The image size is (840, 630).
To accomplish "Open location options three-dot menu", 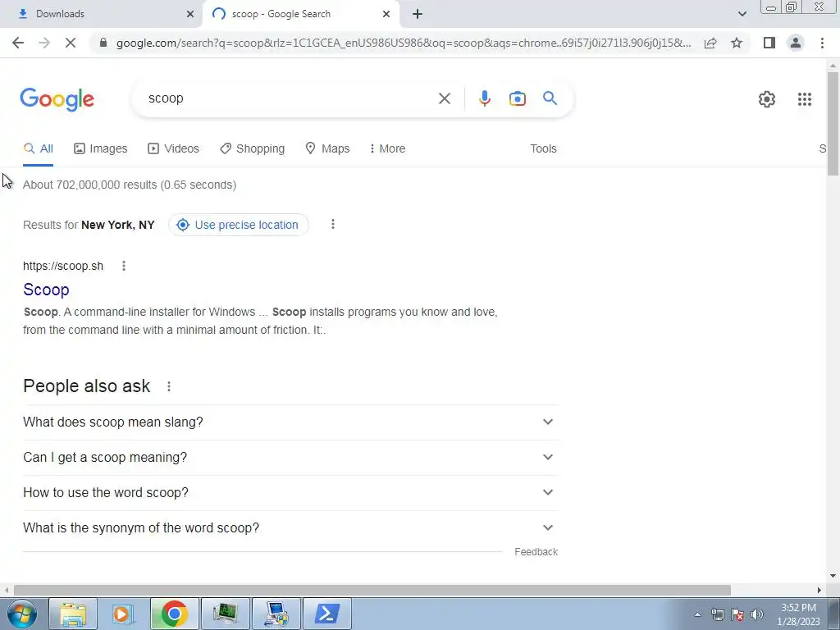I will [333, 224].
